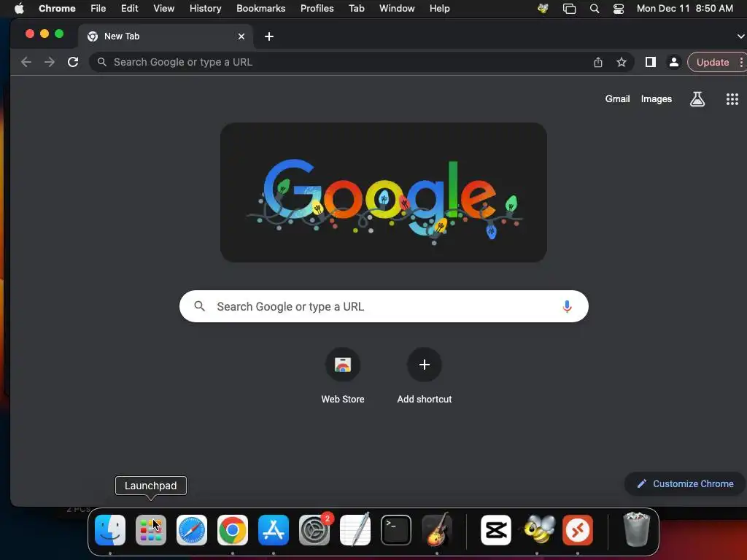
Task: Click the screen mirroring menu bar icon
Action: coord(569,9)
